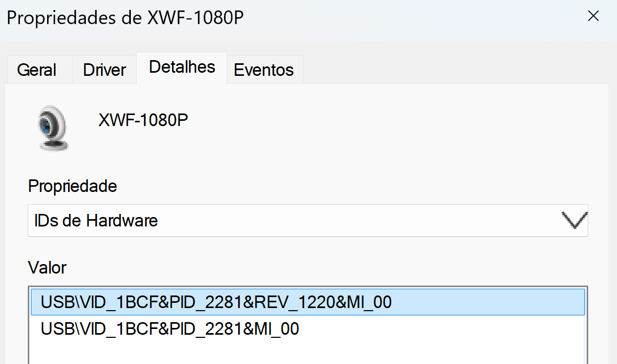The image size is (617, 364).
Task: Open the Driver tab
Action: tap(105, 70)
